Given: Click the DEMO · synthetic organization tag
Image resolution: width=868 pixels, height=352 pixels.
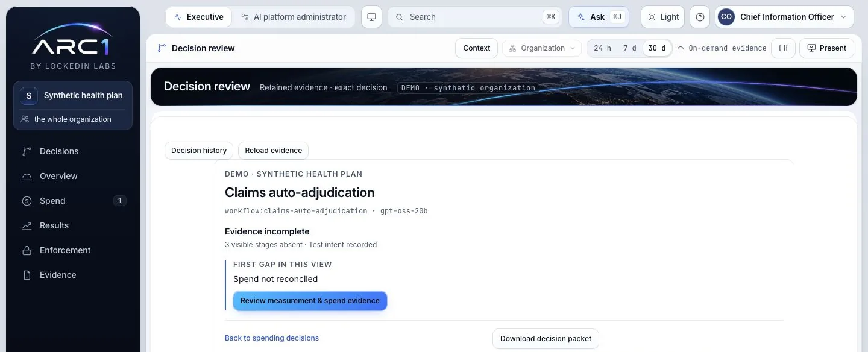Looking at the screenshot, I should [468, 88].
